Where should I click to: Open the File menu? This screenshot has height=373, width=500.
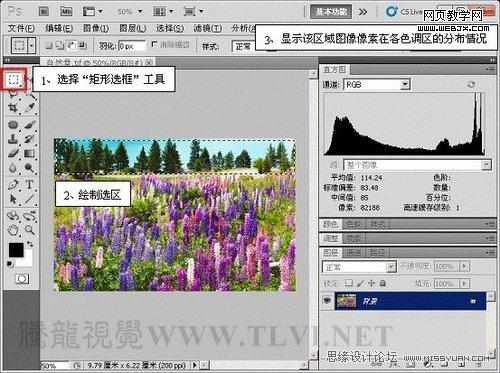[21, 28]
